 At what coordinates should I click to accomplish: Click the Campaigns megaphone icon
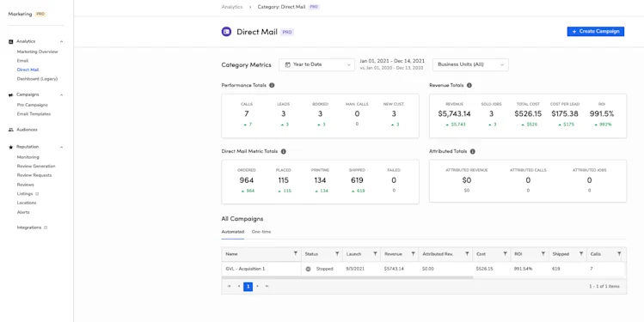click(11, 94)
